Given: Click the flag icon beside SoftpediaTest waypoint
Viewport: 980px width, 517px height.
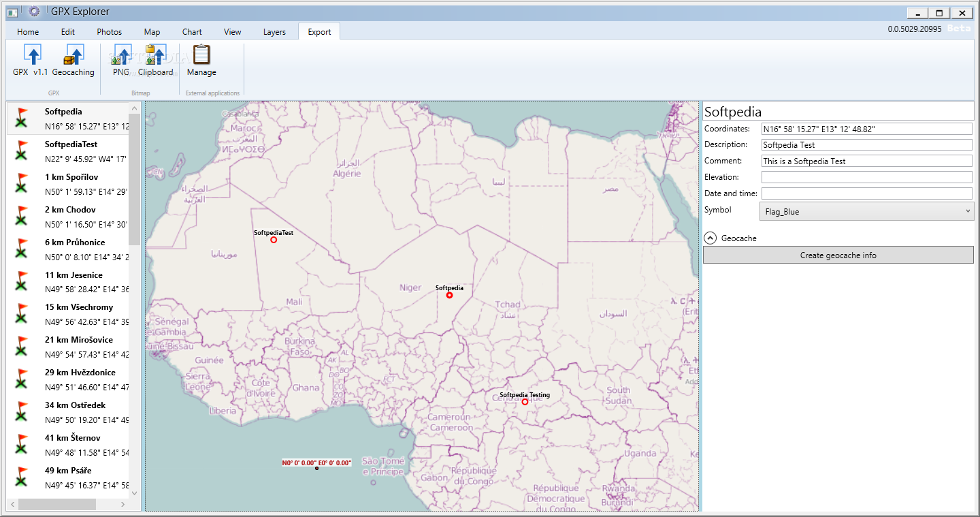Looking at the screenshot, I should [x=22, y=151].
